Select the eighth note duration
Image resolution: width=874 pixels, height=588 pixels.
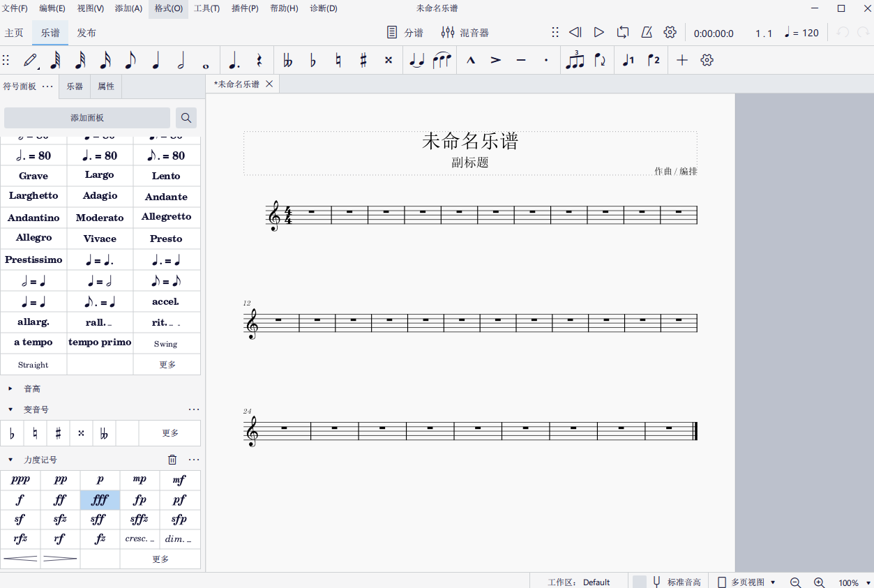130,61
